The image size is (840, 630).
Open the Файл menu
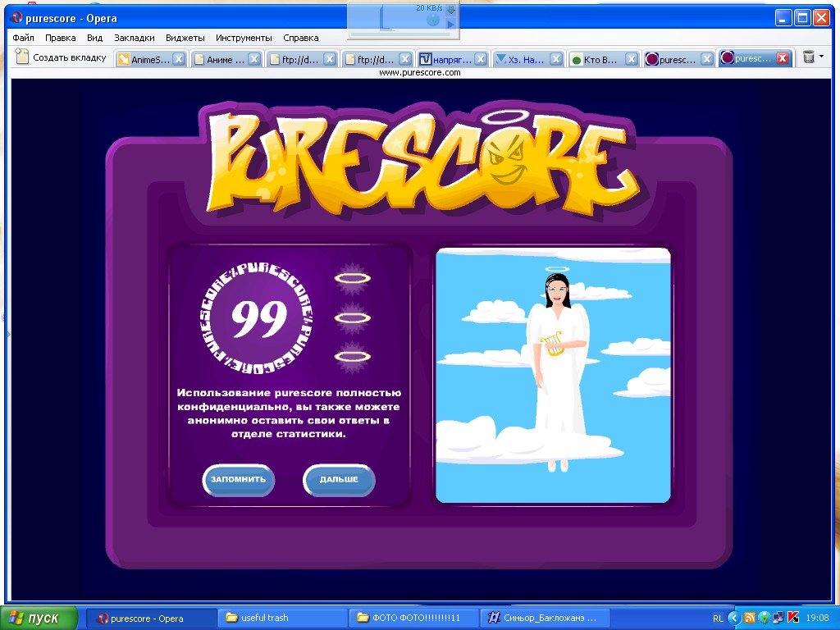point(23,38)
